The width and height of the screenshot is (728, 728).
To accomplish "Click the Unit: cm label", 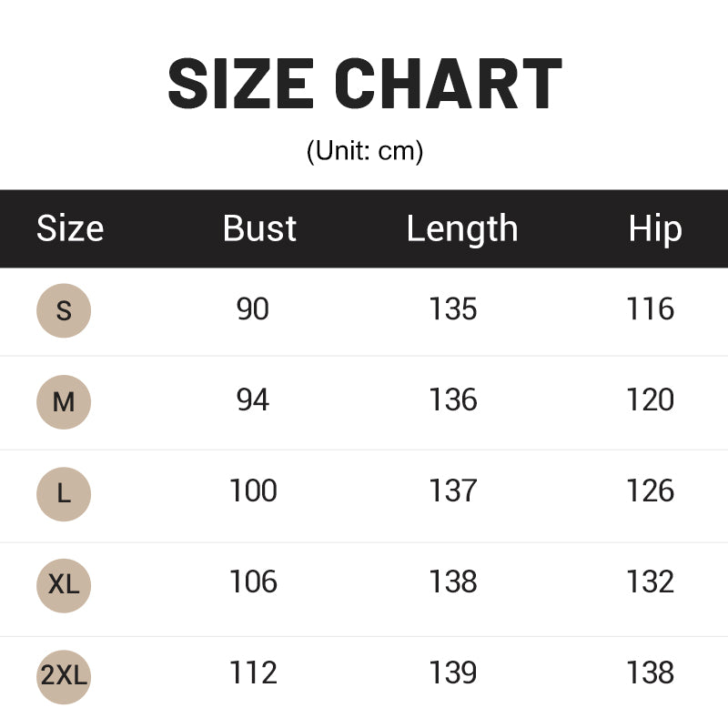I will pos(364,151).
